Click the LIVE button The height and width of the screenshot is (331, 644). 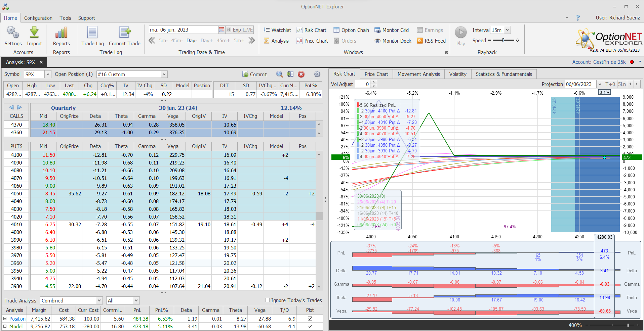(248, 30)
